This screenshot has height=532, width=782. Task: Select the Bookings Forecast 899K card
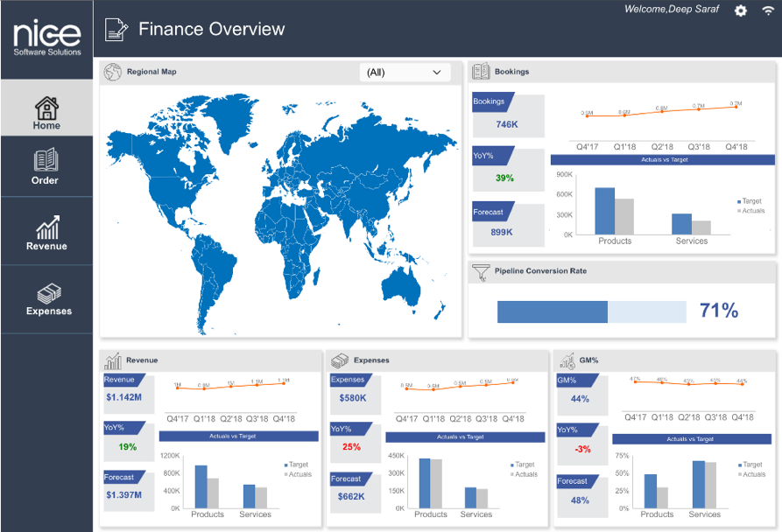[x=507, y=223]
